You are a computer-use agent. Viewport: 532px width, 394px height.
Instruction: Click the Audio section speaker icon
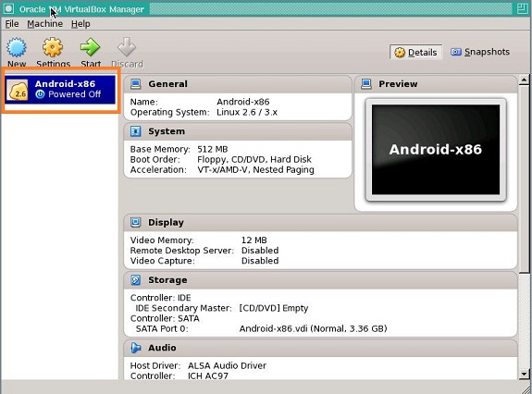point(136,348)
